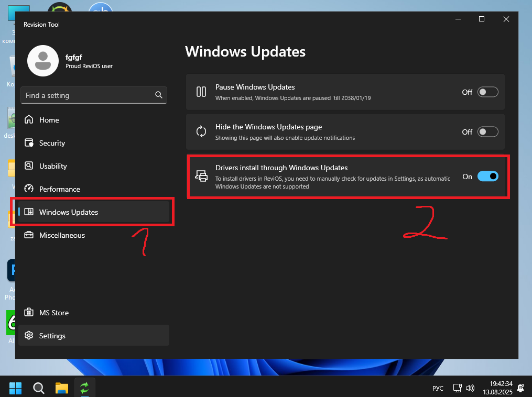Select Windows Updates in the sidebar

(94, 212)
